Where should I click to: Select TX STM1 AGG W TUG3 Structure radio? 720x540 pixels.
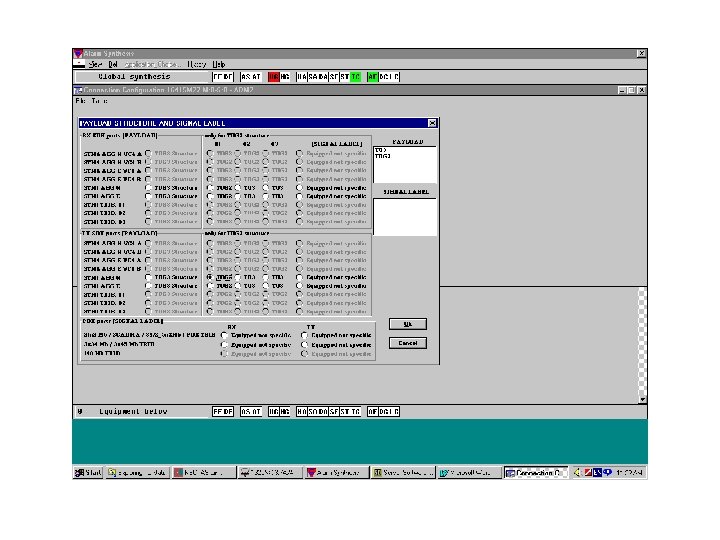(148, 277)
